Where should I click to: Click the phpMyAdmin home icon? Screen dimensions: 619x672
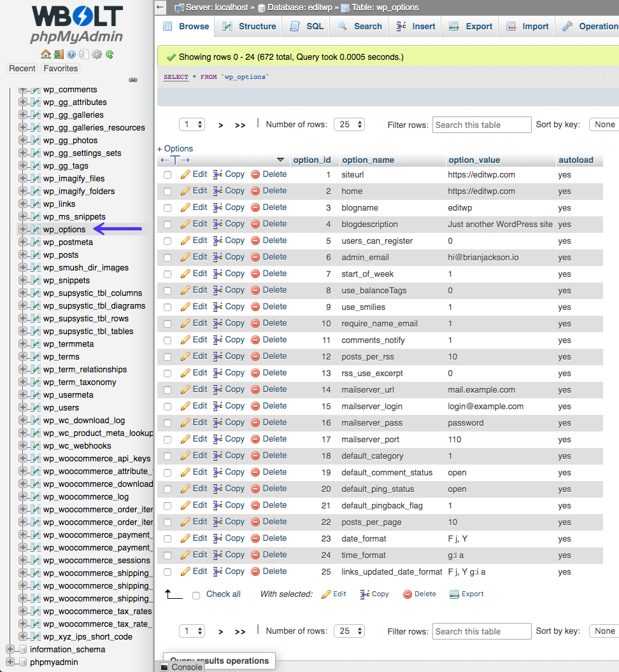pos(45,54)
